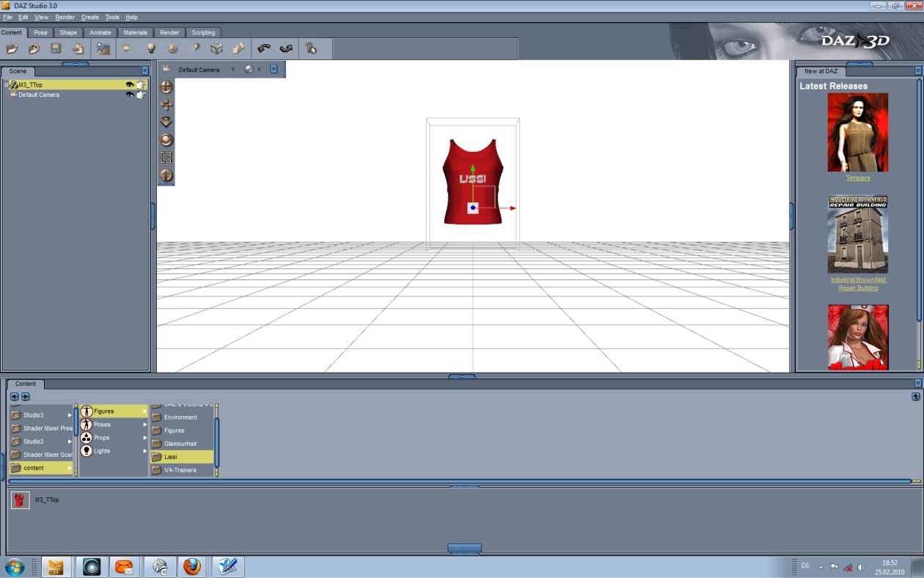Click the sun-shaped distant light icon

pyautogui.click(x=173, y=49)
